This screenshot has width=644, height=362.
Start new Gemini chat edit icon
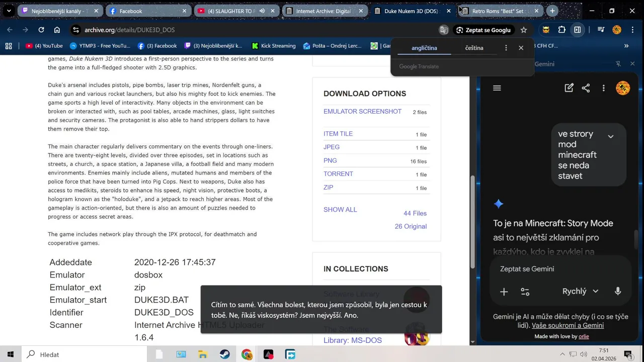tap(569, 88)
